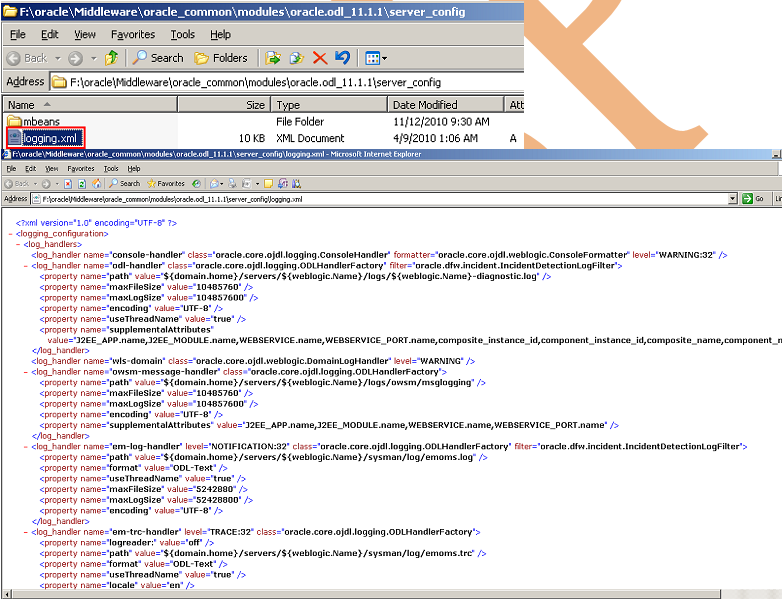The image size is (782, 599).
Task: Select the mbeans folder
Action: [34, 121]
